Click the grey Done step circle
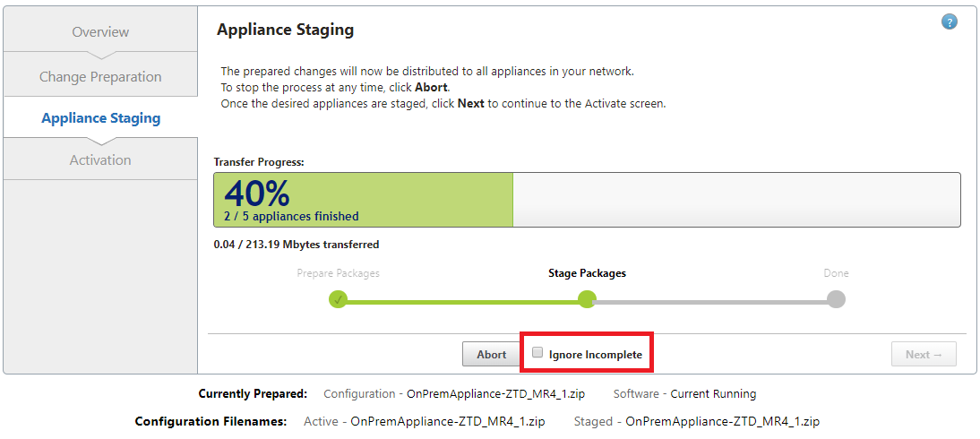Screen dimensions: 980x439 coord(836,299)
